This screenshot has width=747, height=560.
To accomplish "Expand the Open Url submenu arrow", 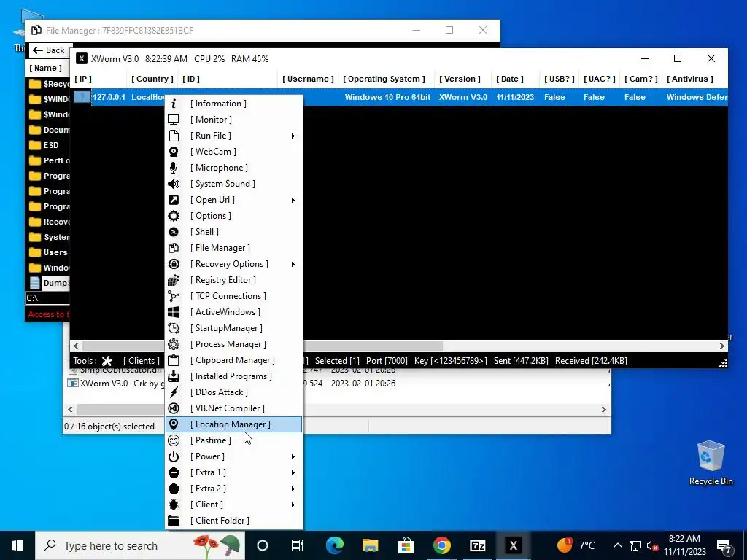I will [293, 200].
